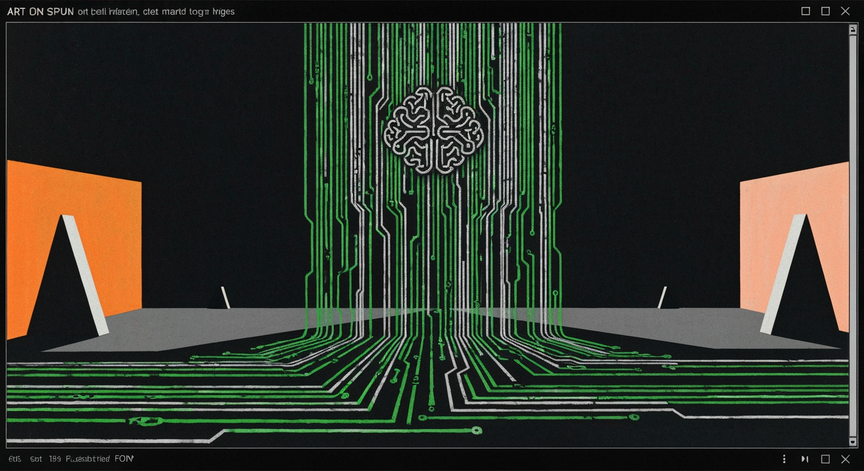864x471 pixels.
Task: Click the vertical scrollbar track
Action: tap(853, 235)
